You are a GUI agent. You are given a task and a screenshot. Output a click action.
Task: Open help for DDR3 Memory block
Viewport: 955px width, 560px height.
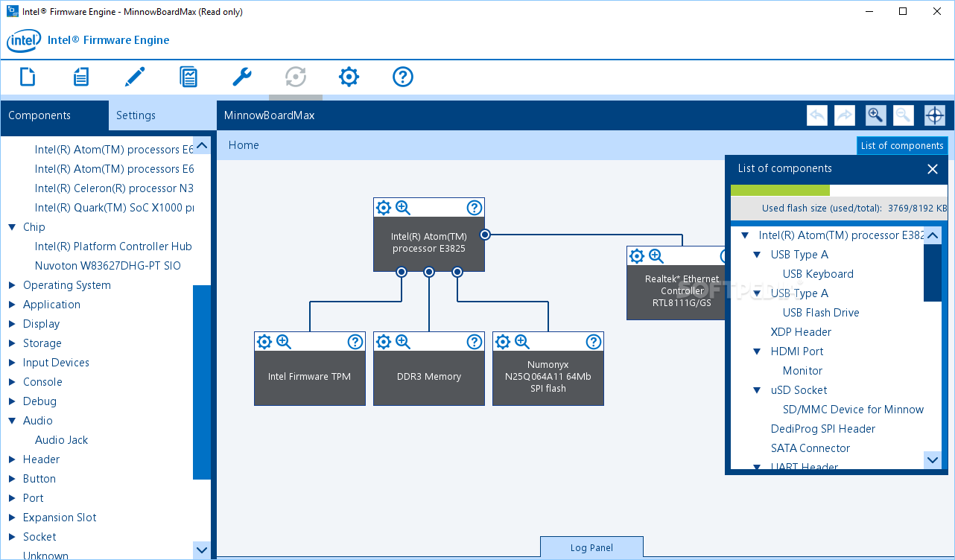[x=475, y=342]
